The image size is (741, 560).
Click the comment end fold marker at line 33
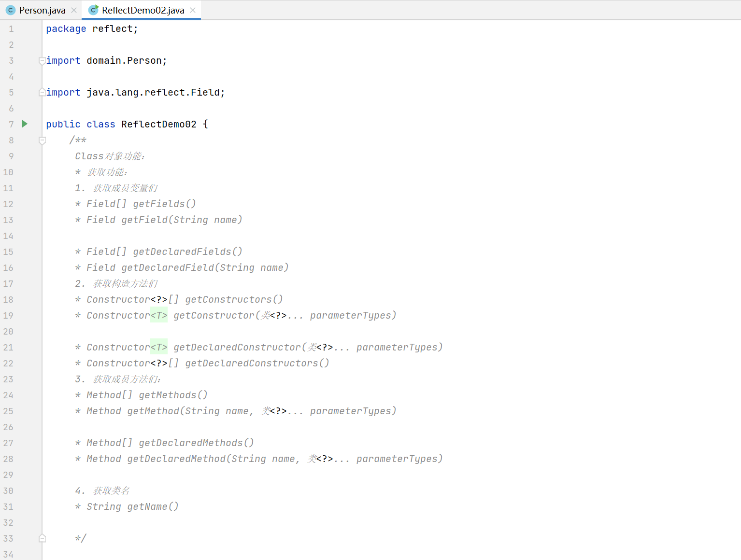[x=42, y=538]
